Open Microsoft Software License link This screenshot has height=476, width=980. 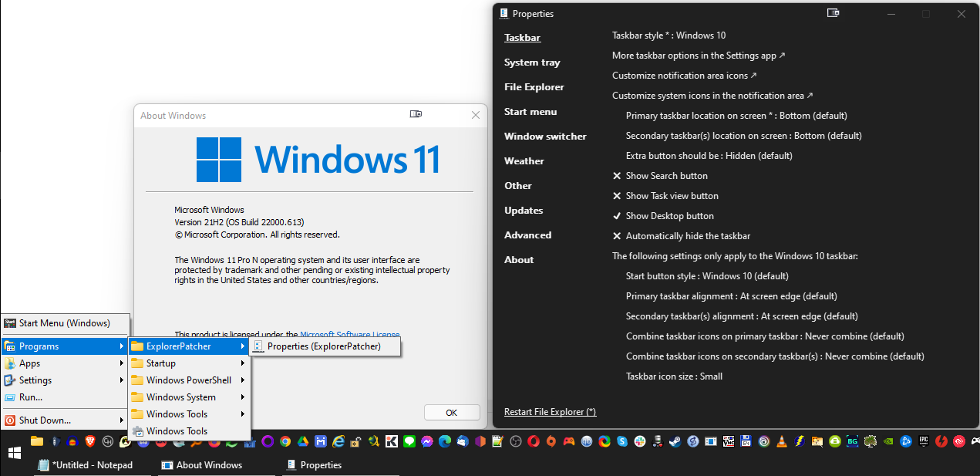(350, 335)
